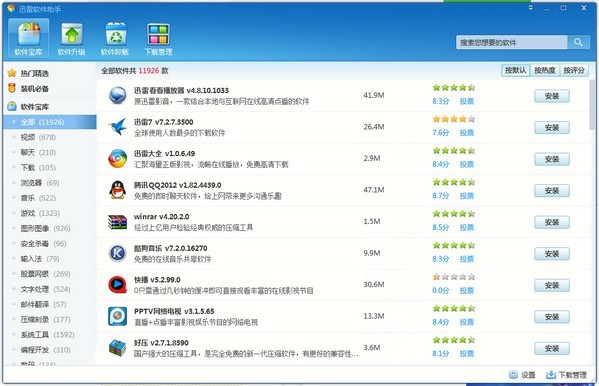The height and width of the screenshot is (386, 599).
Task: Install winrar with 安装 button
Action: 552,222
